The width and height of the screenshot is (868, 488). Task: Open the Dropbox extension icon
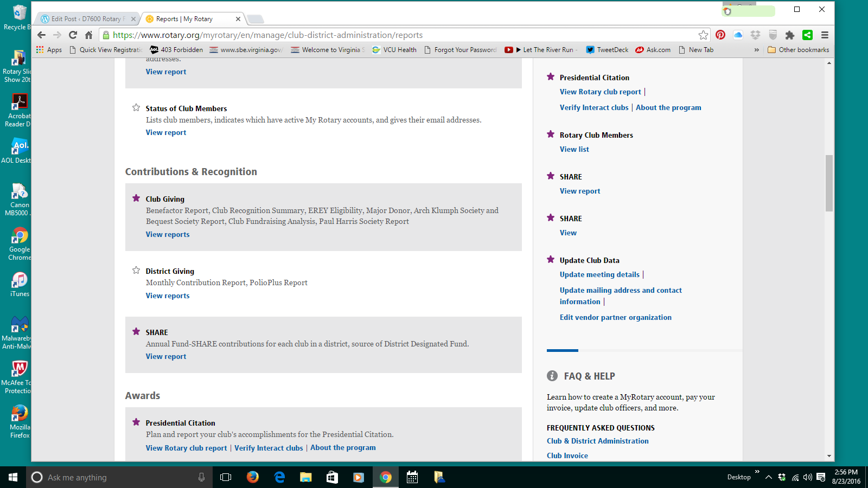point(755,35)
